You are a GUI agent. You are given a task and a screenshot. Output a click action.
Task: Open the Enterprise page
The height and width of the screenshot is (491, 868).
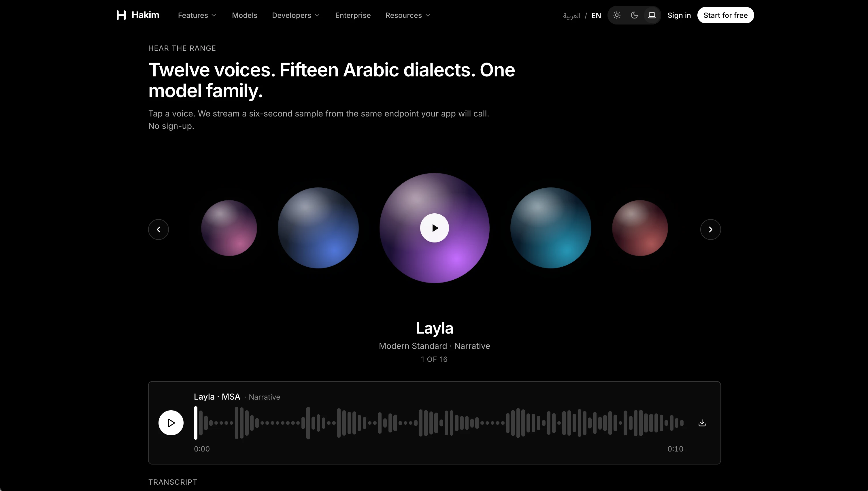tap(353, 15)
